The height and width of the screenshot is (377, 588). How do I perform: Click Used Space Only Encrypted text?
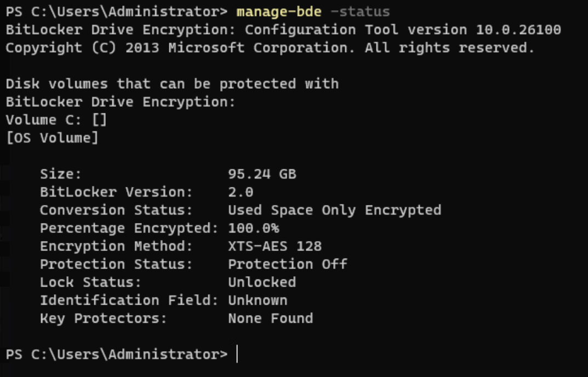coord(334,210)
